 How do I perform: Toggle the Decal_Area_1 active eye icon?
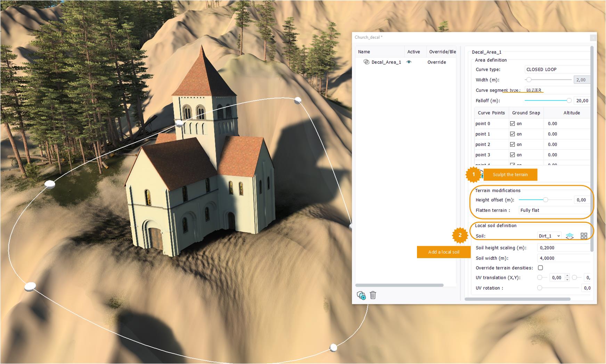[409, 62]
